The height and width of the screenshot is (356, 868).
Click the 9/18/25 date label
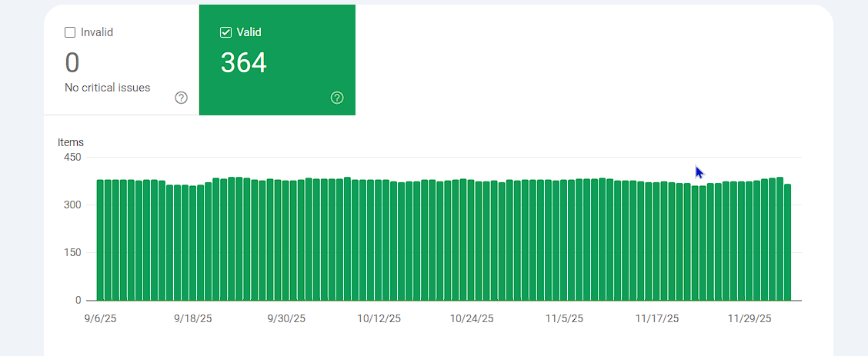pyautogui.click(x=192, y=319)
